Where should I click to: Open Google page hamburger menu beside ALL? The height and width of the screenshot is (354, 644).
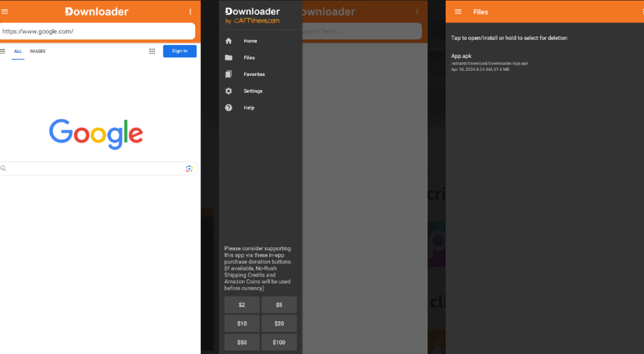pyautogui.click(x=3, y=51)
